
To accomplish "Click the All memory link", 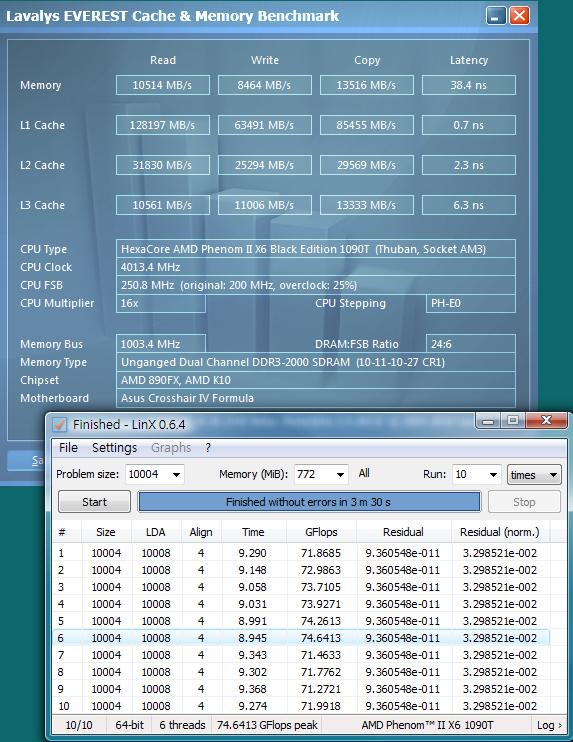I will click(364, 473).
